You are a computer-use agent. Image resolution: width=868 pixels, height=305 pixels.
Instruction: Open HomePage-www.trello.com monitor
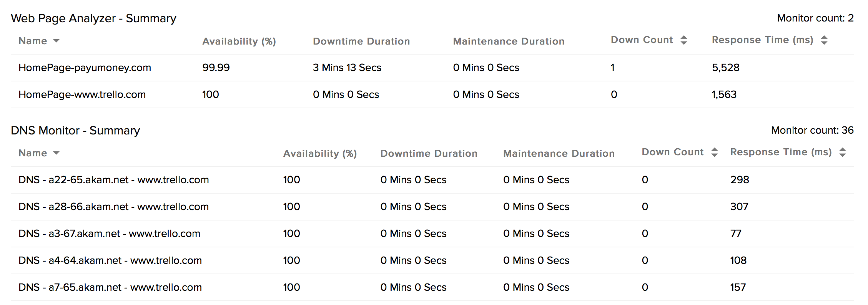click(x=82, y=94)
